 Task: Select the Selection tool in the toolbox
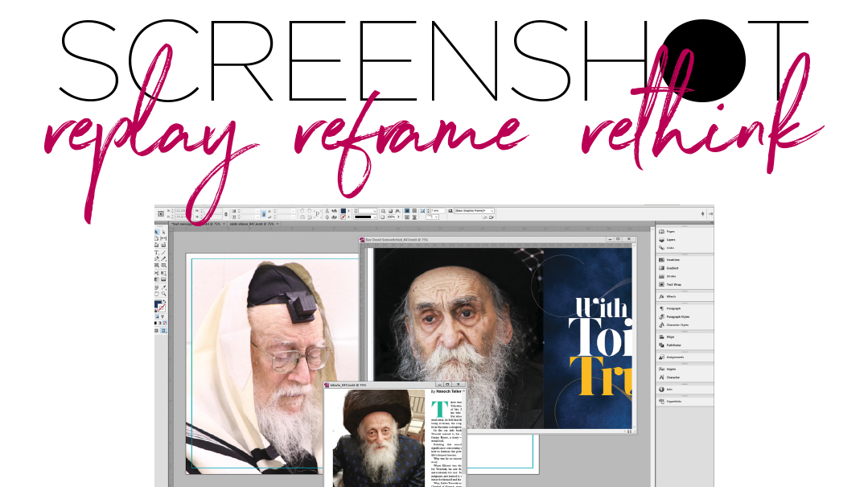(157, 232)
